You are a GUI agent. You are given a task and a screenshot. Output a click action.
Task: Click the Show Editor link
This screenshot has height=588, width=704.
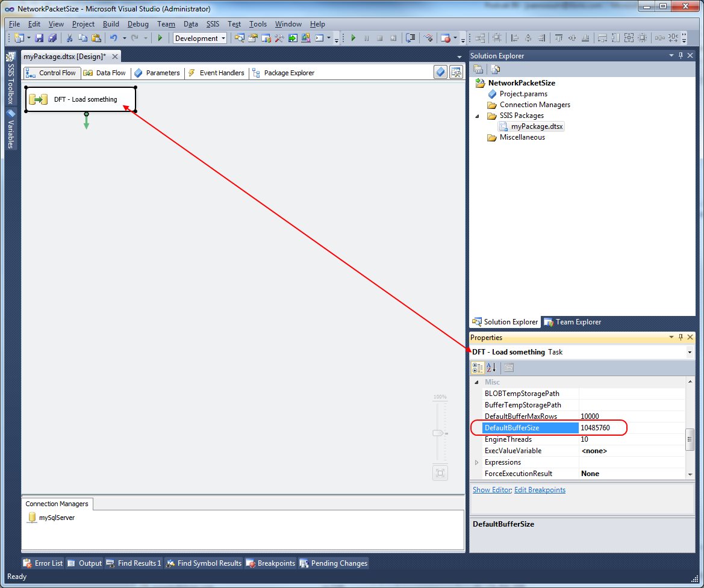point(491,489)
